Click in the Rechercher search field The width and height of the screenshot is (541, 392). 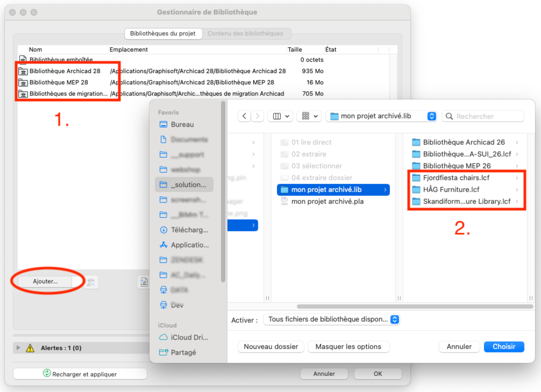tap(483, 116)
